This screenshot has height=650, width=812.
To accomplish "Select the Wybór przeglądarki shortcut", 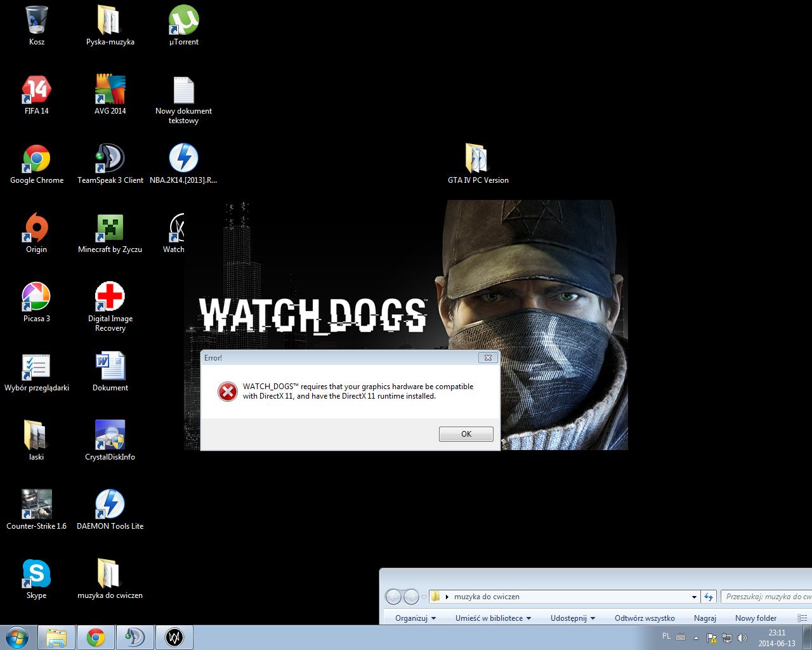I will tap(37, 371).
